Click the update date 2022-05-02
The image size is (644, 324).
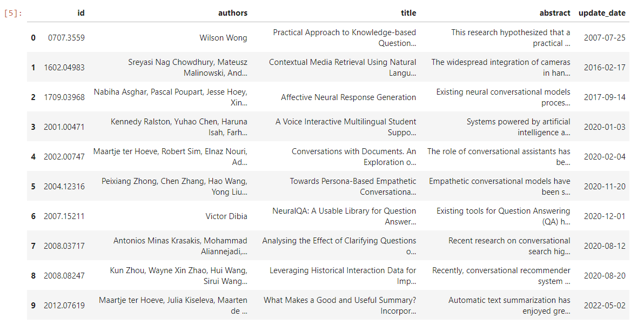click(x=605, y=306)
